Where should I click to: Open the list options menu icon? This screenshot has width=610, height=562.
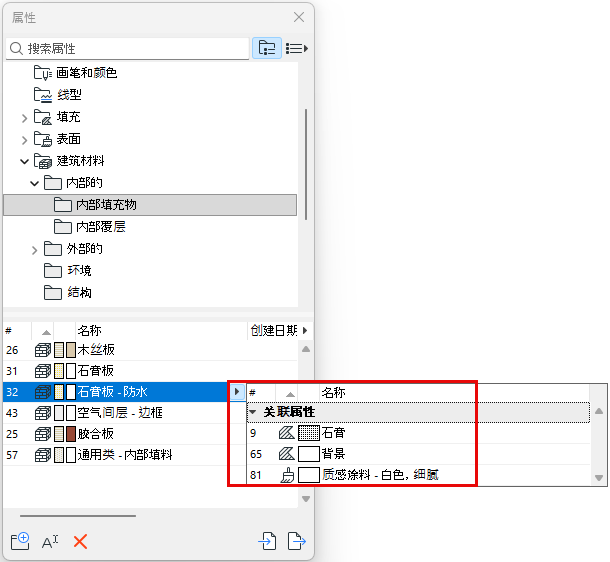[297, 49]
